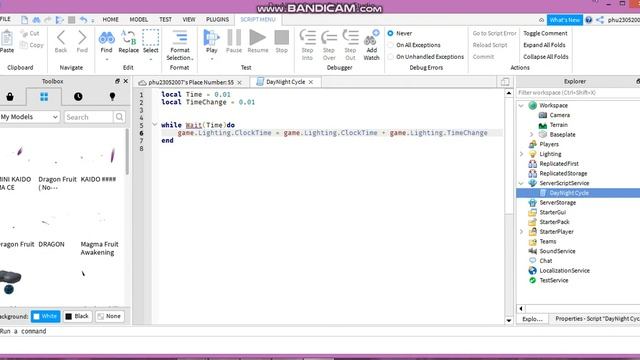640x360 pixels.
Task: Open the Play dropdown arrow
Action: click(x=212, y=59)
